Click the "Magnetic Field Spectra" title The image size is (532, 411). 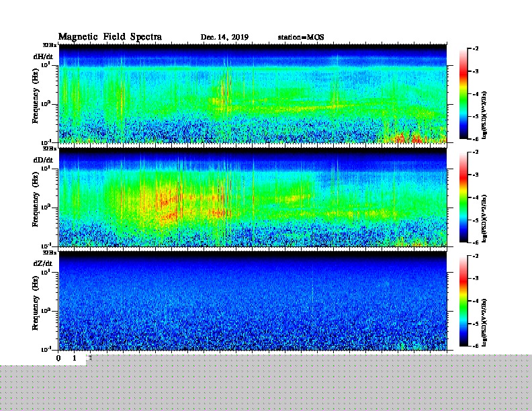(x=110, y=37)
